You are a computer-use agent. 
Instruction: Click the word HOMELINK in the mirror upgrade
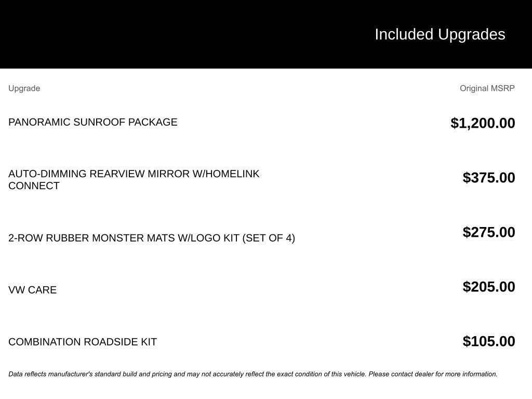(x=235, y=174)
